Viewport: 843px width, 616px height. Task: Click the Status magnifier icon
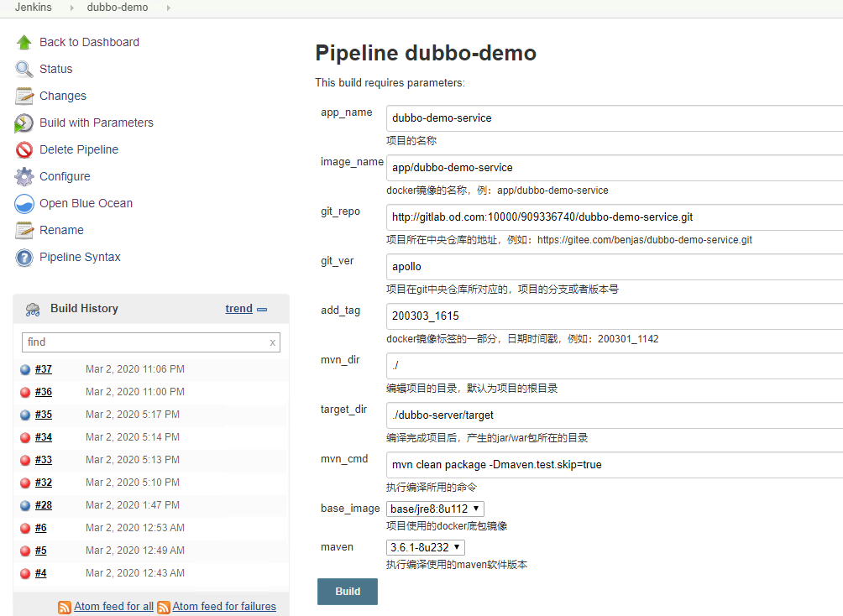pyautogui.click(x=24, y=69)
